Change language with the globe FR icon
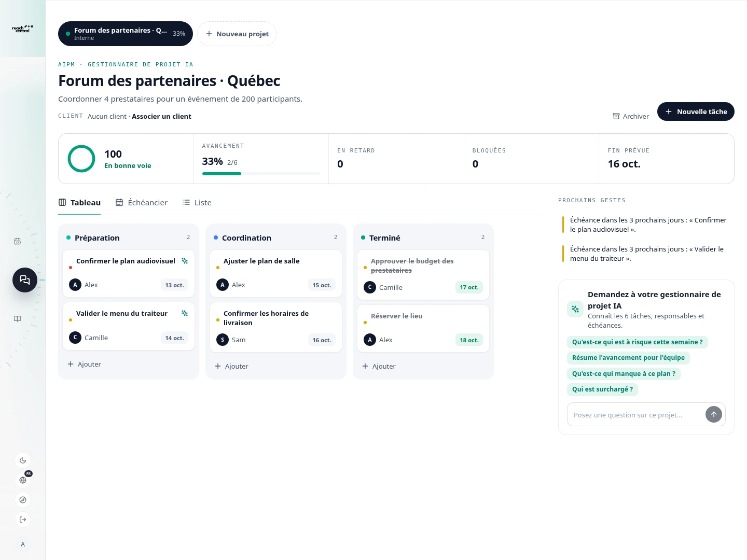This screenshot has width=747, height=560. (x=23, y=480)
